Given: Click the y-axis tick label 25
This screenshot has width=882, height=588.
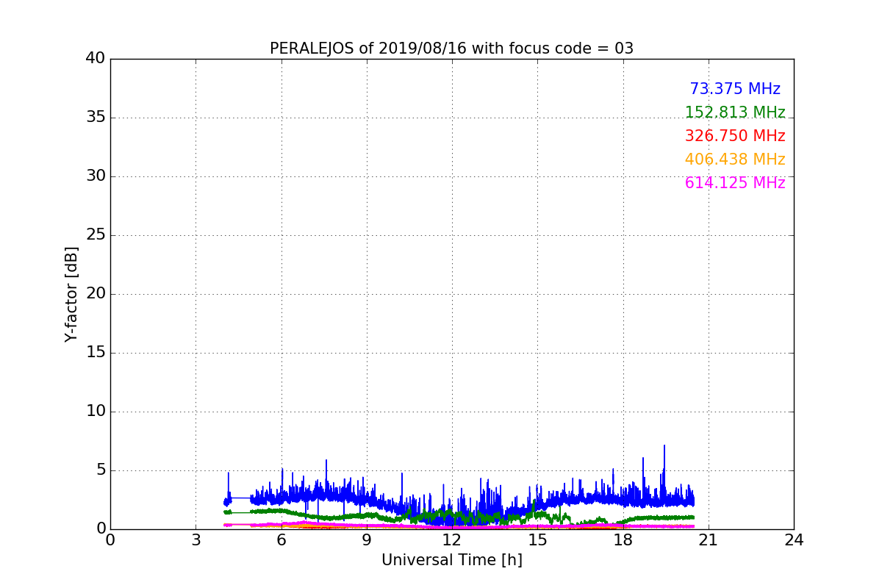Looking at the screenshot, I should coord(96,235).
